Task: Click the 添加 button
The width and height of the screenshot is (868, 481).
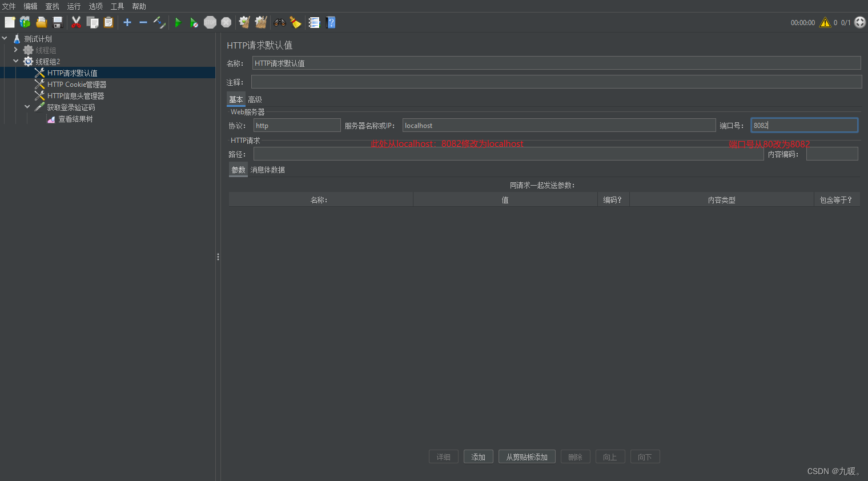Action: coord(478,456)
